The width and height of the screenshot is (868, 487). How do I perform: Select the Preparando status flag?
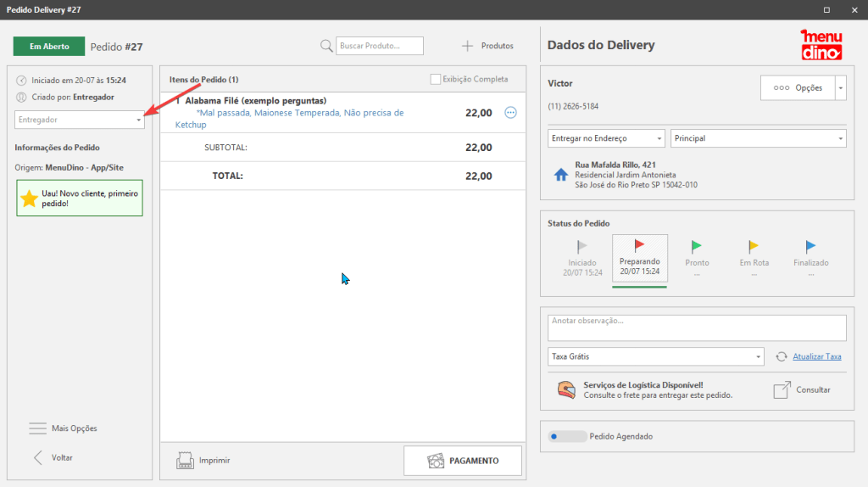tap(639, 258)
